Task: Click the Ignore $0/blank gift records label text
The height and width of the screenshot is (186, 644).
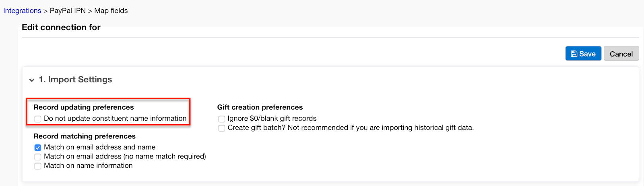Action: point(272,118)
